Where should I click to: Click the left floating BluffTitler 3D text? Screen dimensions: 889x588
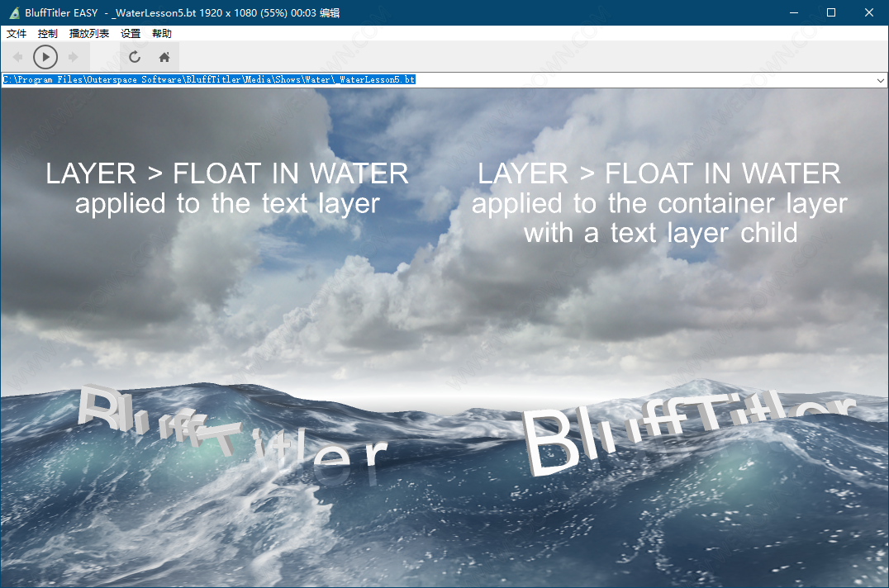(x=232, y=434)
